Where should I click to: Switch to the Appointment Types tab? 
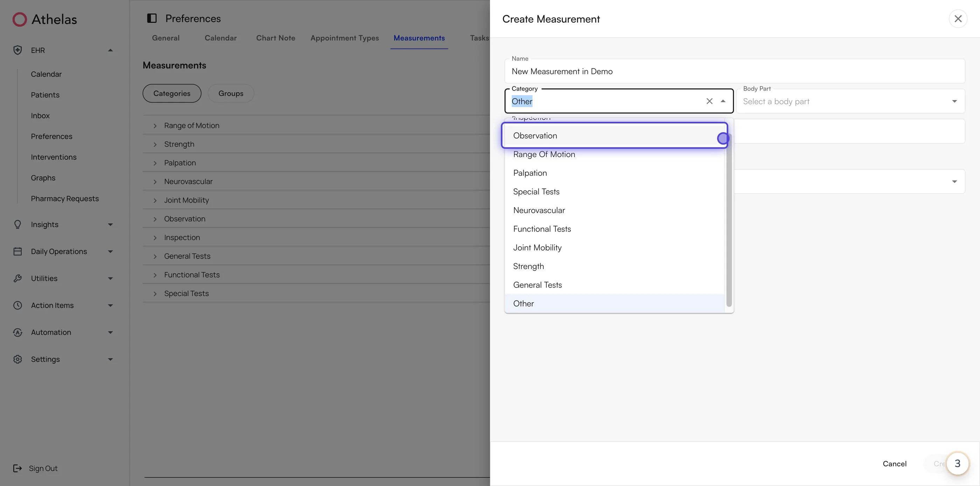pyautogui.click(x=344, y=38)
